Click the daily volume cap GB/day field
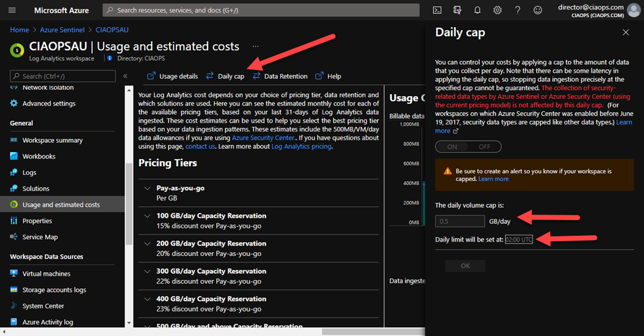 click(460, 221)
